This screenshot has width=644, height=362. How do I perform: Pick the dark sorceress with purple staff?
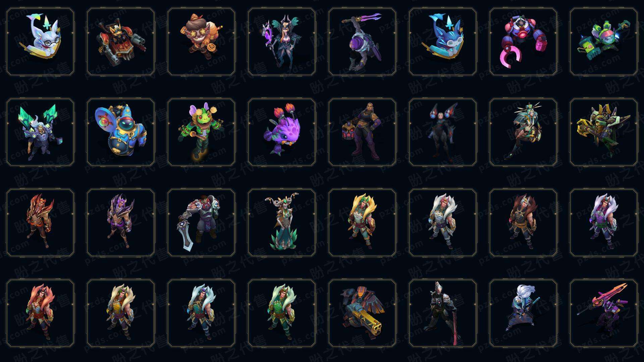point(282,42)
